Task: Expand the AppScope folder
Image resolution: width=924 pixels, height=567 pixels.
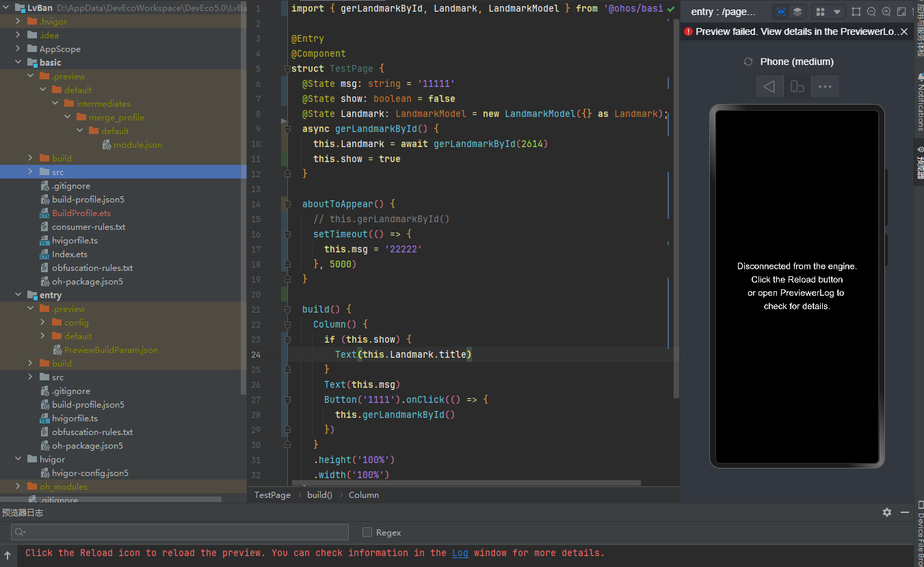Action: point(18,49)
